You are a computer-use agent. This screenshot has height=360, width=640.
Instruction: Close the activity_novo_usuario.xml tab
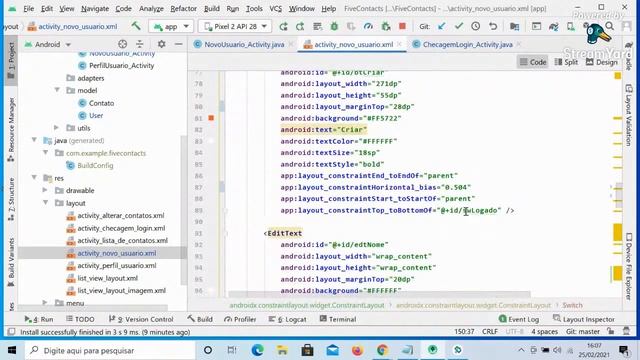(400, 44)
